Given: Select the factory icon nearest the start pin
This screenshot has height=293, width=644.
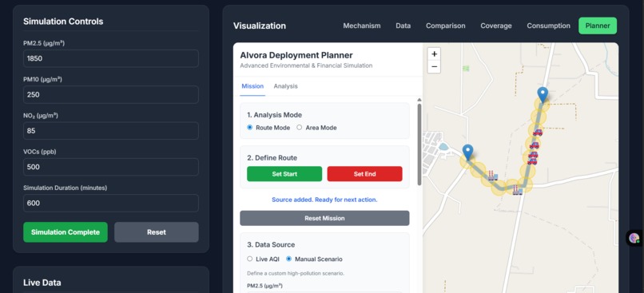Looking at the screenshot, I should click(493, 176).
